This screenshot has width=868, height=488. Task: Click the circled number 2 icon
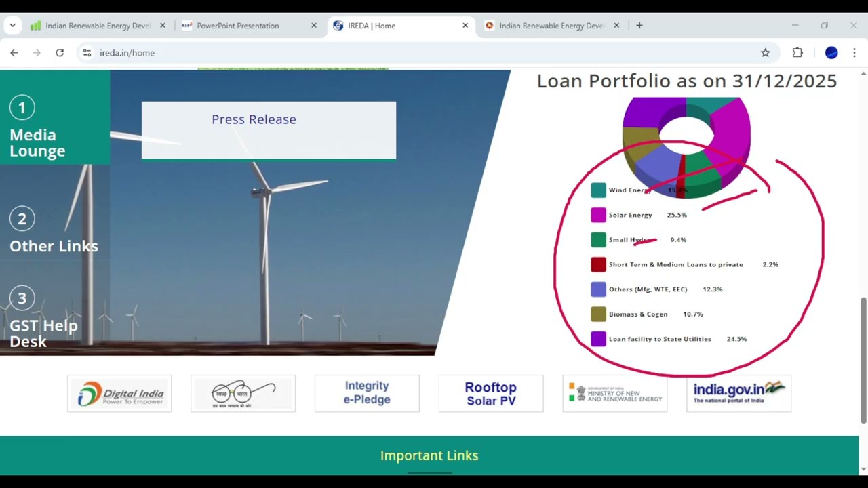pyautogui.click(x=22, y=219)
